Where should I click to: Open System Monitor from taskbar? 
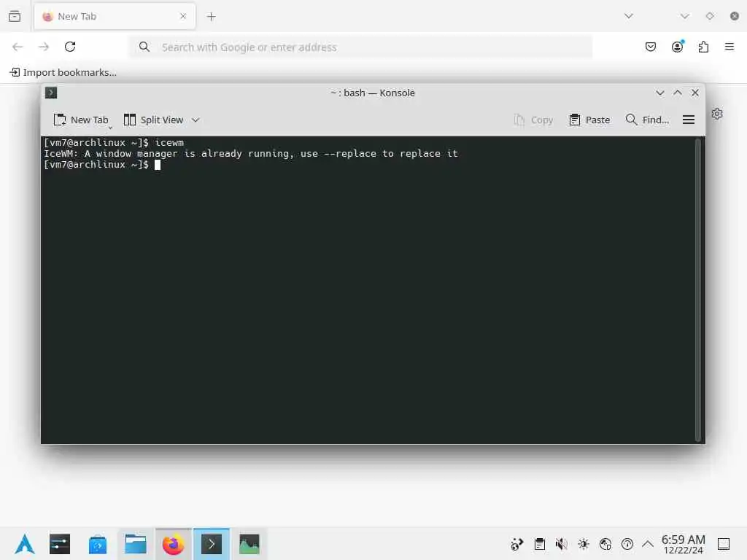coord(249,544)
